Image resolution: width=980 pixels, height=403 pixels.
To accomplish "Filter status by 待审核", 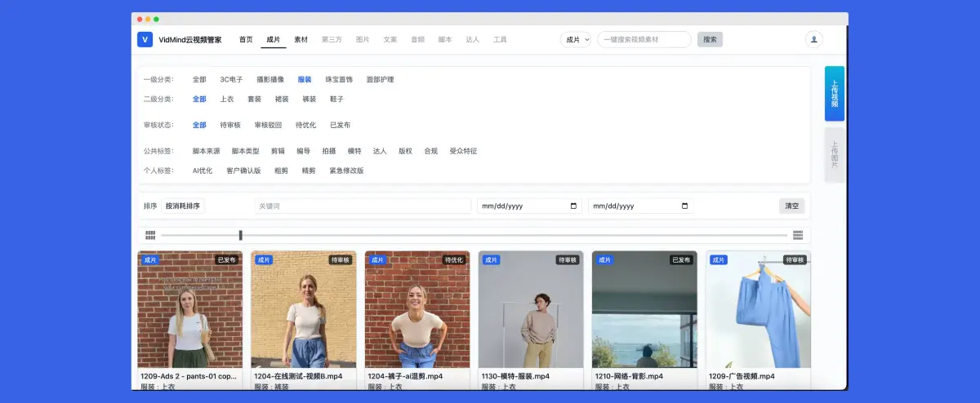I will 231,125.
